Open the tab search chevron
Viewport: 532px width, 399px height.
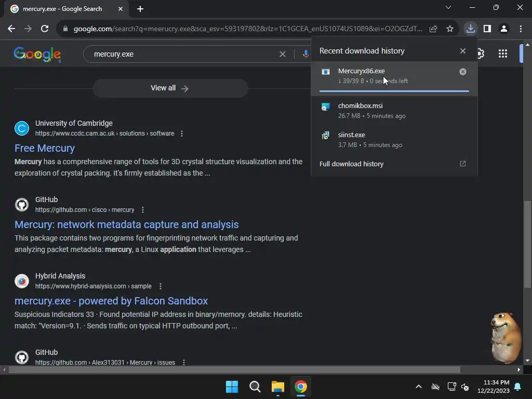[448, 7]
